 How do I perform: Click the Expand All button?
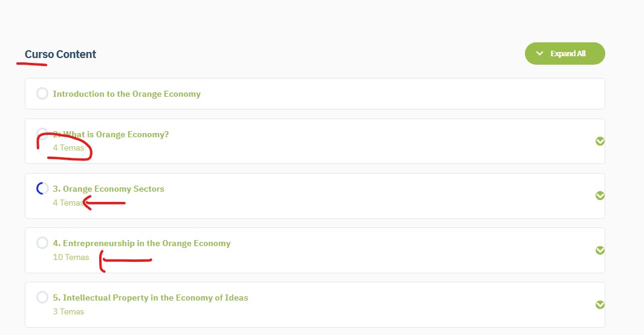point(565,53)
